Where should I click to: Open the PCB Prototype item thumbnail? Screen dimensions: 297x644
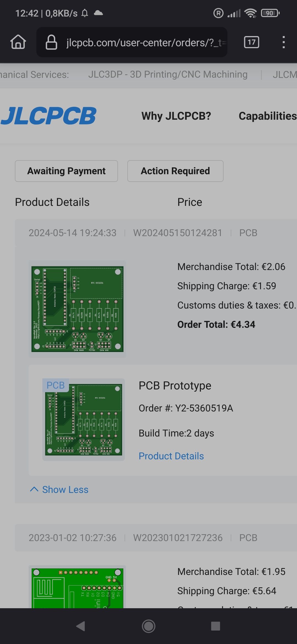click(x=84, y=420)
